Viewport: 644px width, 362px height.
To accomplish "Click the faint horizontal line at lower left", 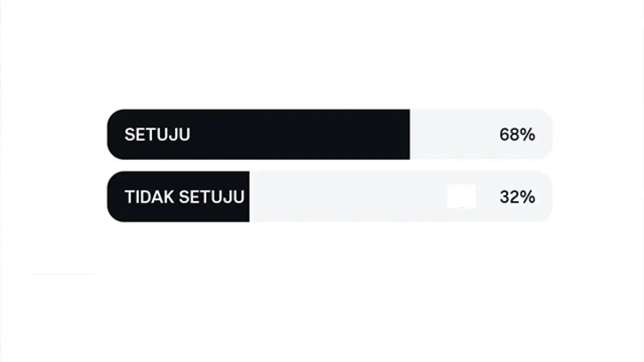I will 63,274.
